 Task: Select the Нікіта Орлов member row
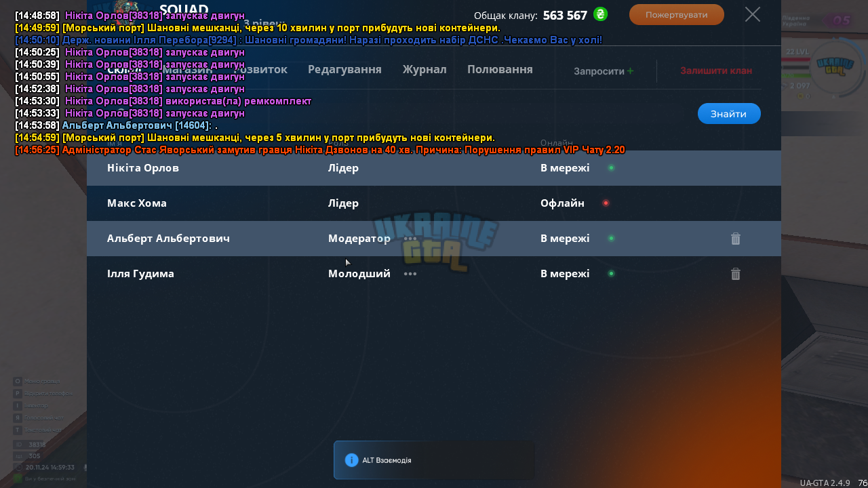point(434,168)
